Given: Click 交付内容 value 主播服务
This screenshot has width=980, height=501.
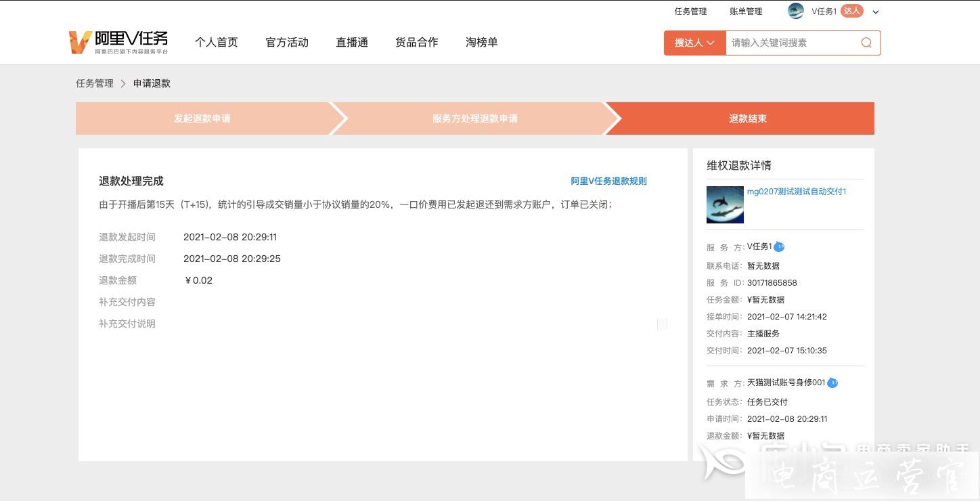Looking at the screenshot, I should click(763, 334).
